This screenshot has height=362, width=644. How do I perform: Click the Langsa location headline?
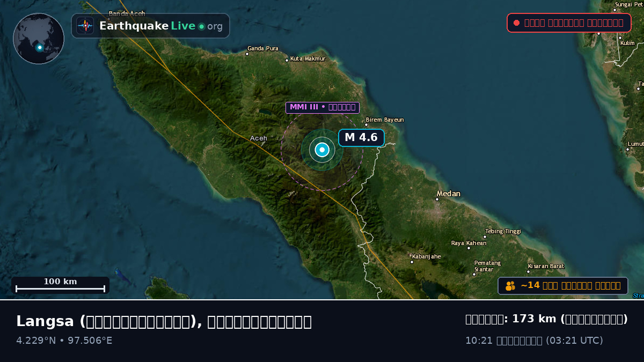coord(164,322)
